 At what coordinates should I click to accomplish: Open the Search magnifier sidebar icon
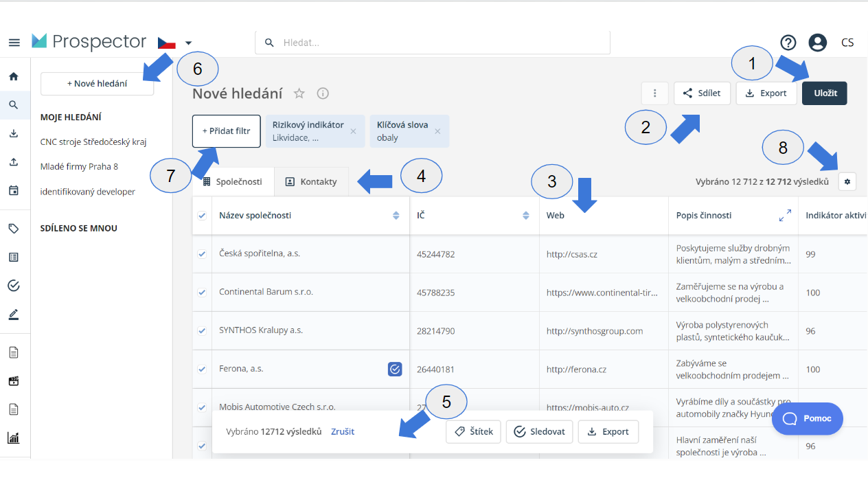[14, 105]
